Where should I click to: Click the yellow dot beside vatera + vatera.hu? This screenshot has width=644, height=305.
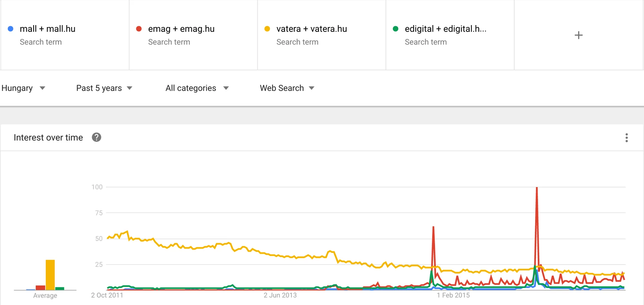point(267,29)
